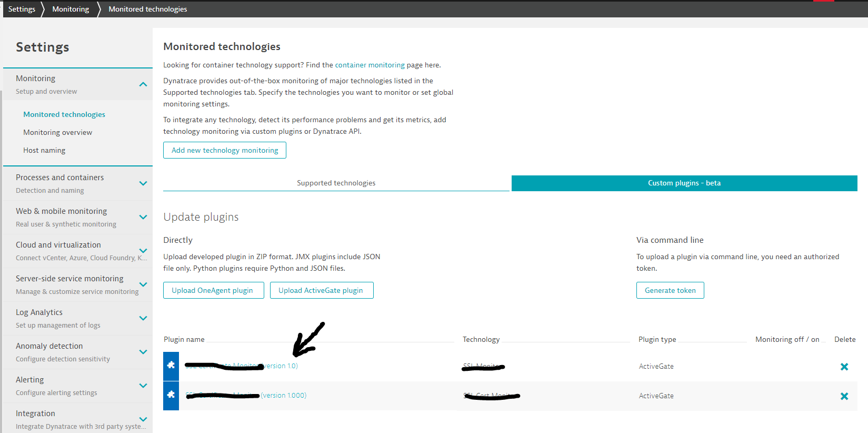Expand Anomaly detection settings

click(143, 352)
